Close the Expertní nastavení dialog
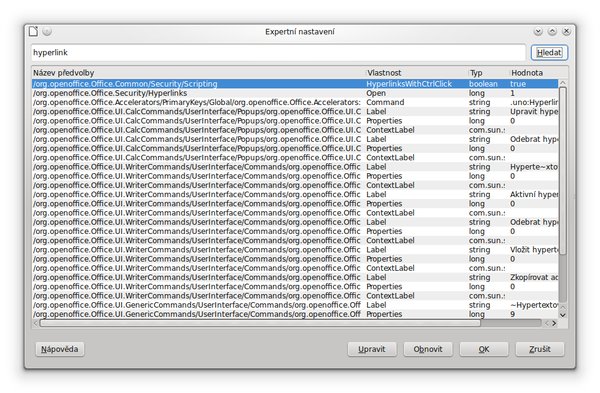This screenshot has width=600, height=393. (566, 31)
